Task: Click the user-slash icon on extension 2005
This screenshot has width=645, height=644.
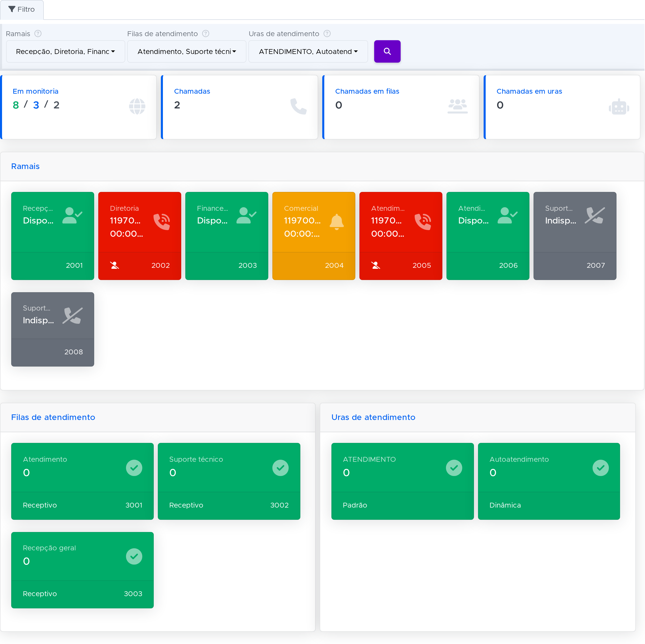Action: click(376, 265)
